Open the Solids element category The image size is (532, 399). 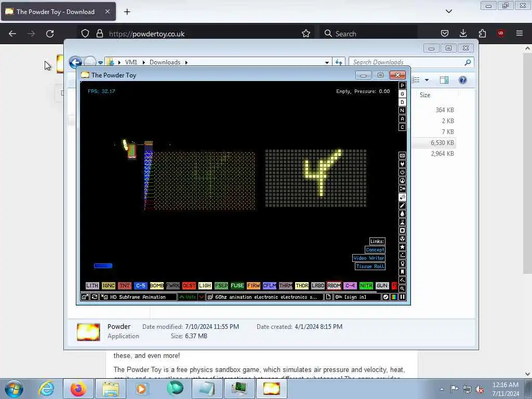point(402,230)
